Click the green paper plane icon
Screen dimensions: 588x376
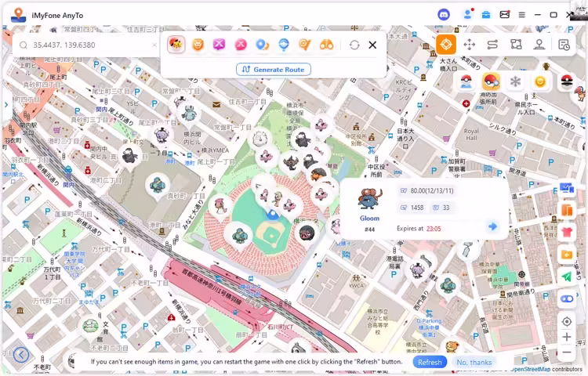click(567, 277)
